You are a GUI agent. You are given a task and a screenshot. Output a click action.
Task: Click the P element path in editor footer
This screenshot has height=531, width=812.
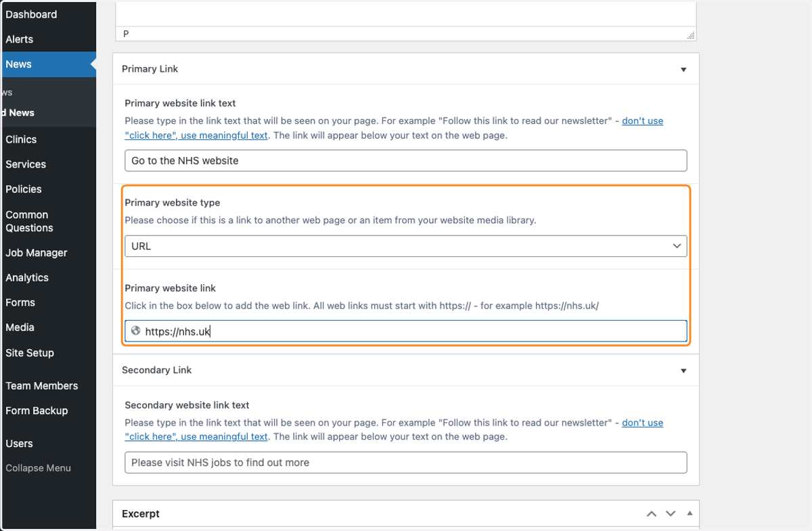point(126,34)
